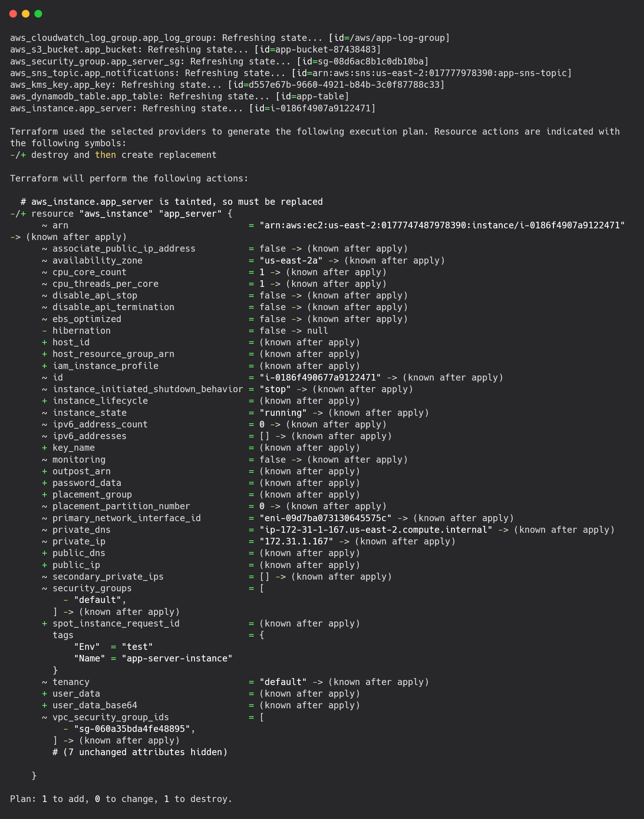This screenshot has width=644, height=819.
Task: Click the plus sign beside host_id
Action: [44, 343]
